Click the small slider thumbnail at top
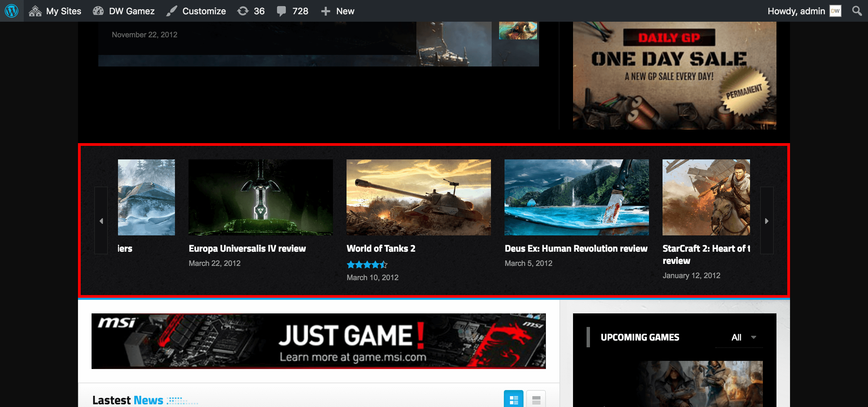This screenshot has width=868, height=407. click(518, 30)
